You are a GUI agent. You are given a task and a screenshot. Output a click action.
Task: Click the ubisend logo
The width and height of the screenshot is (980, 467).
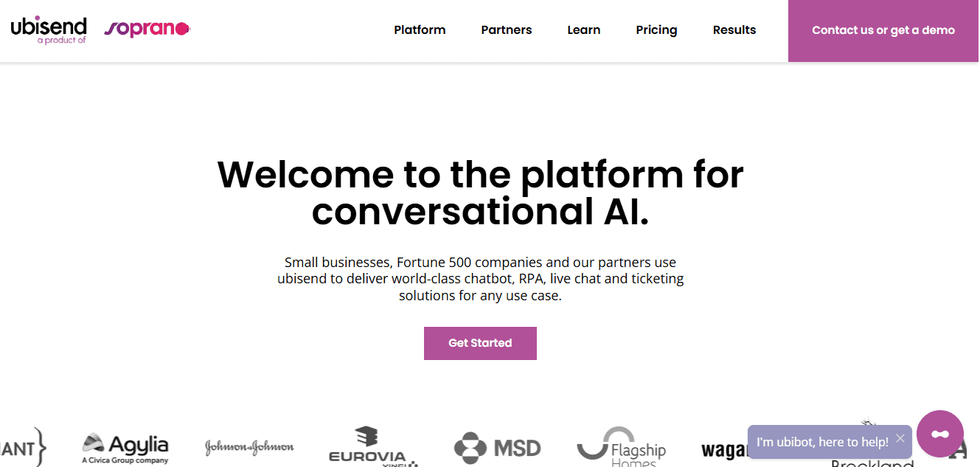[49, 30]
